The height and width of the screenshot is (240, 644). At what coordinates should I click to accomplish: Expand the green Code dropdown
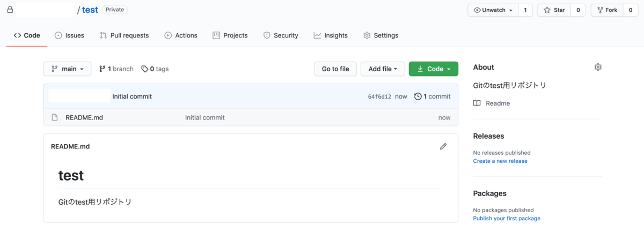click(x=434, y=69)
